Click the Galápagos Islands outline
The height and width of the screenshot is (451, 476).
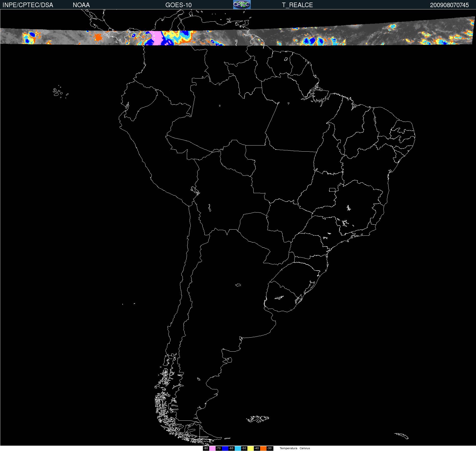(x=59, y=92)
